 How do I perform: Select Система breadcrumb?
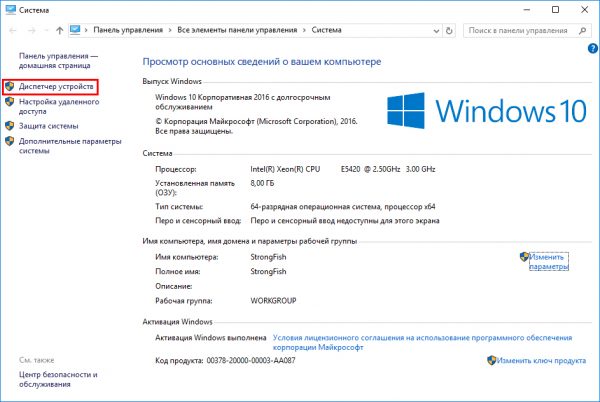[326, 30]
